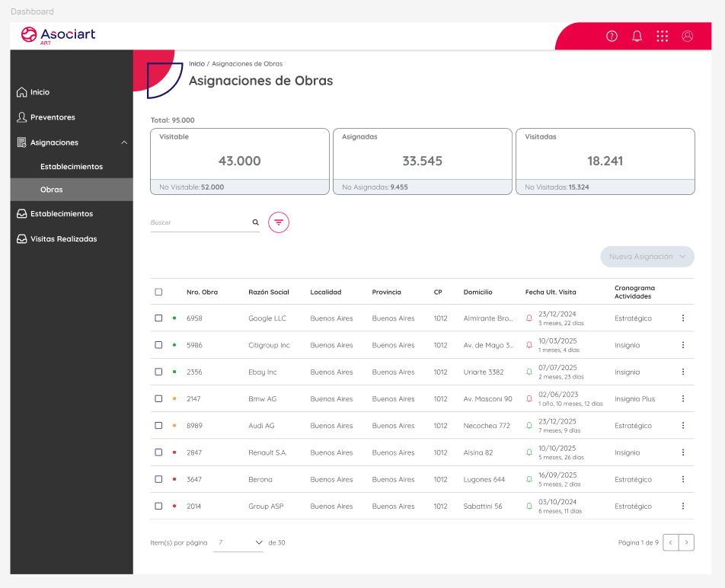Image resolution: width=725 pixels, height=588 pixels.
Task: Open the user profile icon
Action: coord(688,36)
